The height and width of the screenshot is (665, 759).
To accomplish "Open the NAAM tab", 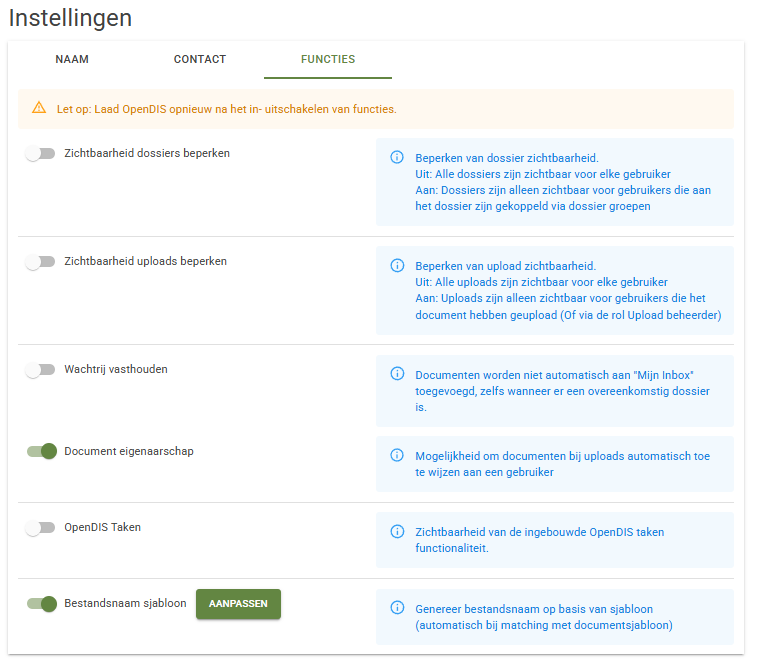I will 72,59.
